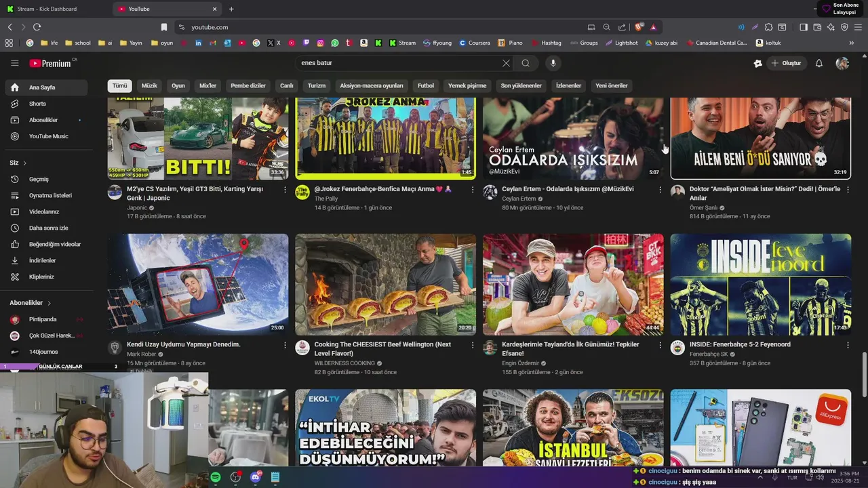The height and width of the screenshot is (488, 868).
Task: Select the Müzik filter chip
Action: 149,86
